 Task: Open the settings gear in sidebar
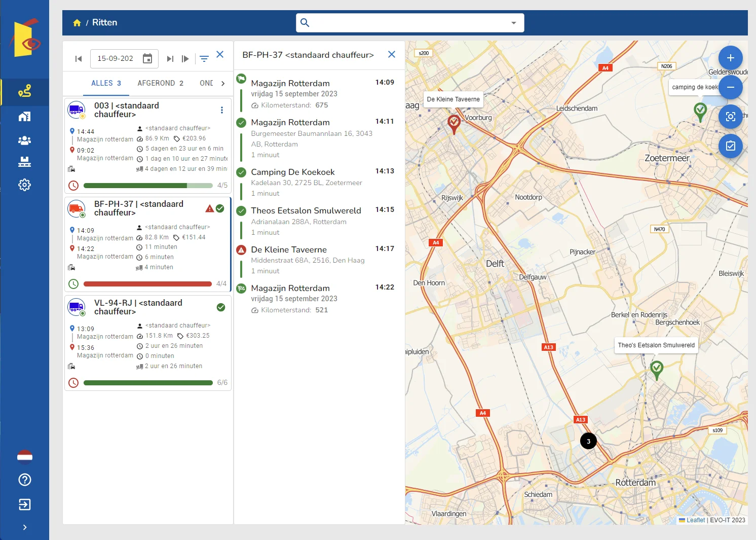24,185
